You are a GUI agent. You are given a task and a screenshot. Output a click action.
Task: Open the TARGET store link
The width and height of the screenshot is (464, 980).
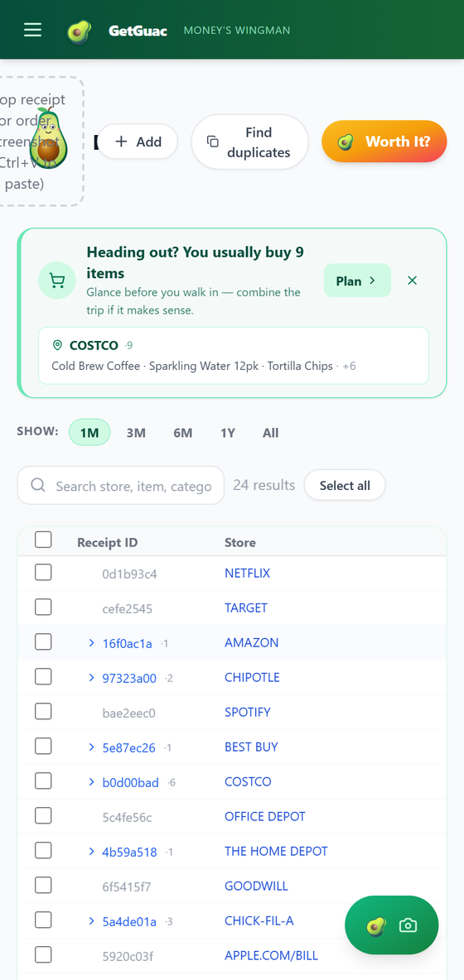click(246, 608)
